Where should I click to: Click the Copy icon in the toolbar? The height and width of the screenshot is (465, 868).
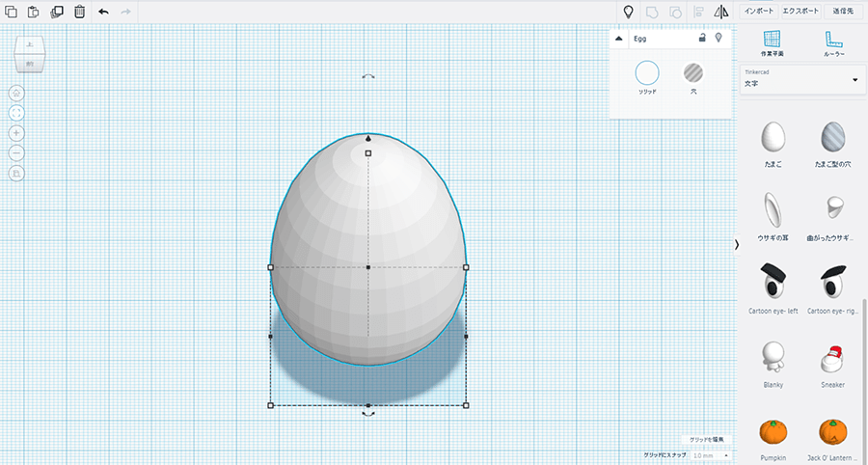tap(11, 12)
